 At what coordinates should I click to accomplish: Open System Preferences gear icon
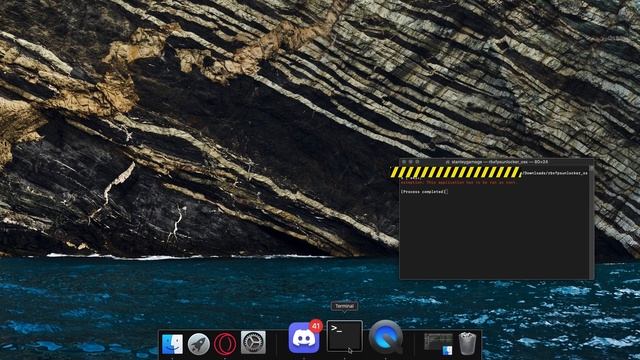pyautogui.click(x=253, y=343)
